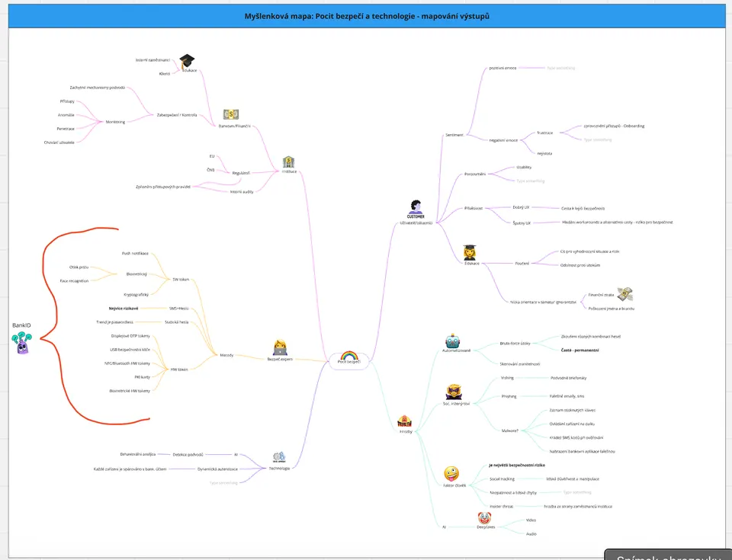Click the woman with laptop icon above Bezpeč.expert
The width and height of the screenshot is (732, 560).
point(280,347)
